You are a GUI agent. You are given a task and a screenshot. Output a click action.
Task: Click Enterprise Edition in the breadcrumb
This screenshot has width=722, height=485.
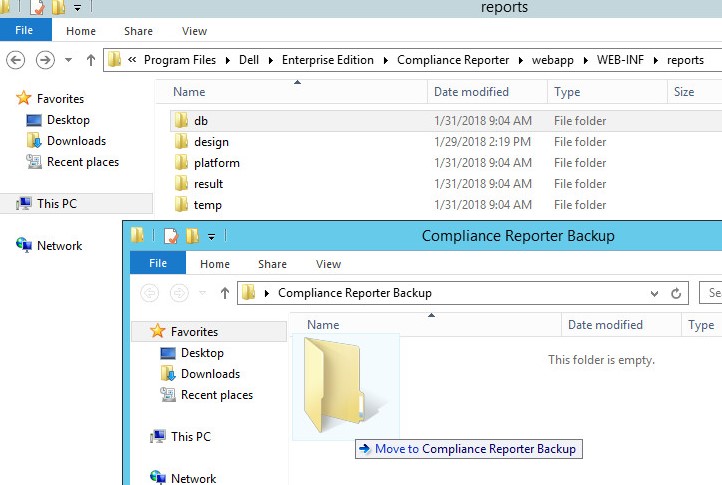pos(327,60)
